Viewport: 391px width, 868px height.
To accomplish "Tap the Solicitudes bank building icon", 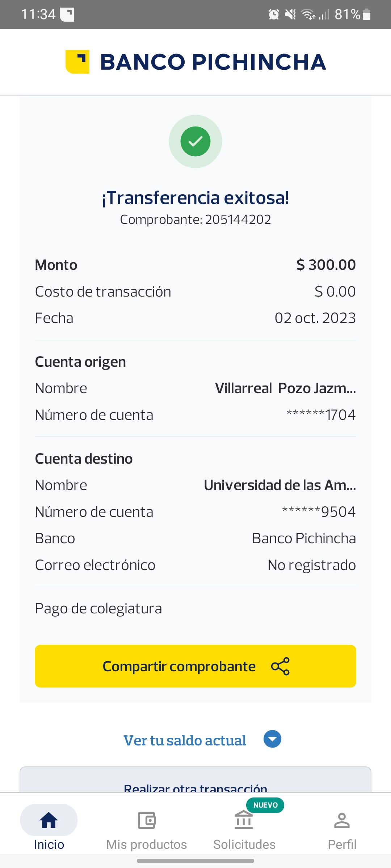I will [x=244, y=820].
